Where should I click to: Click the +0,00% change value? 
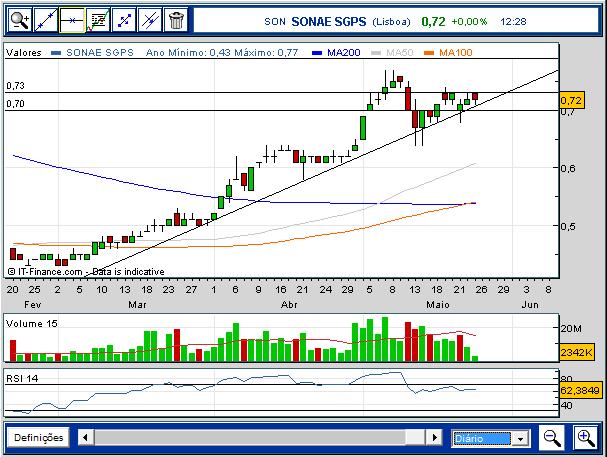click(469, 21)
